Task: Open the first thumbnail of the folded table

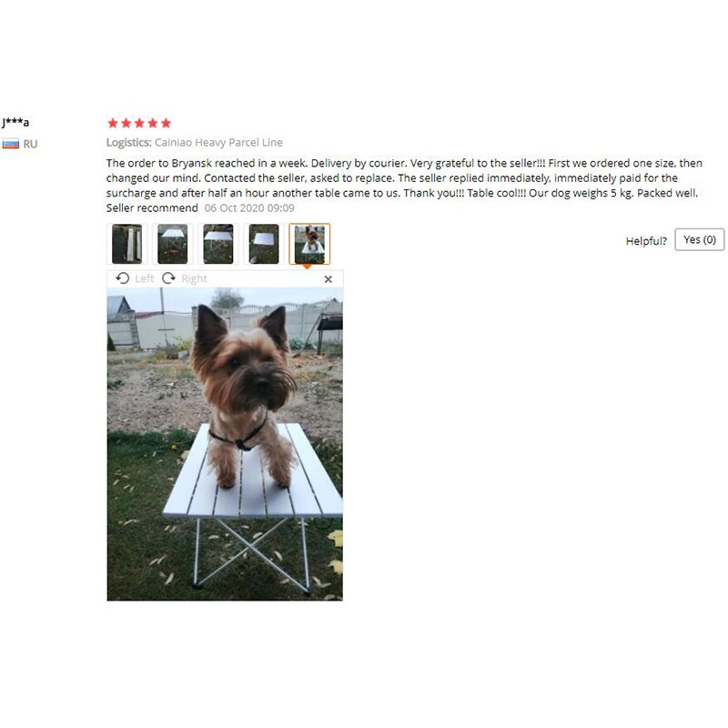Action: [126, 244]
